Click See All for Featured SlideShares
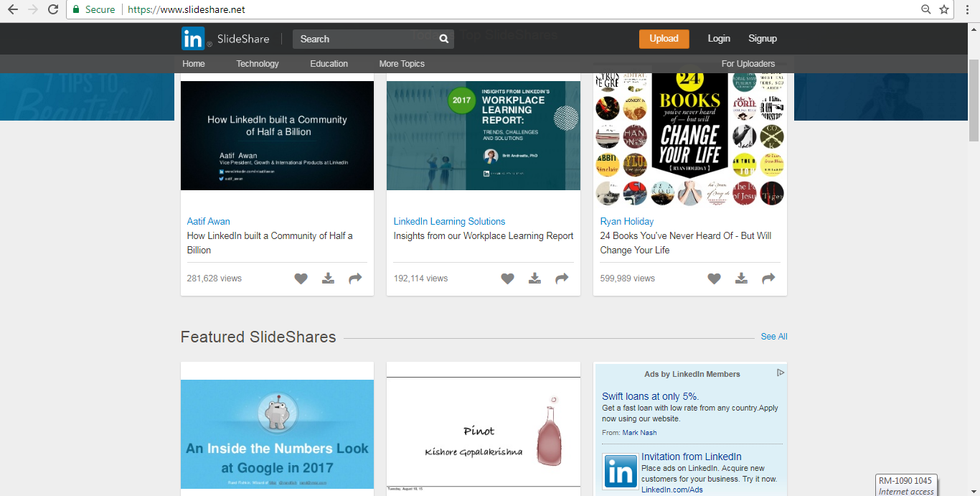The height and width of the screenshot is (496, 980). click(774, 337)
